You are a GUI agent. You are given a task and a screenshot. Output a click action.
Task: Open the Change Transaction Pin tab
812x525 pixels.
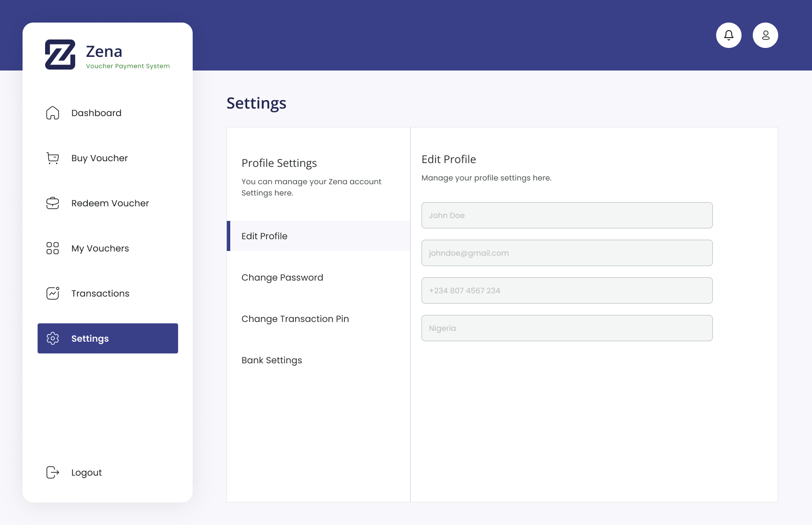(295, 319)
